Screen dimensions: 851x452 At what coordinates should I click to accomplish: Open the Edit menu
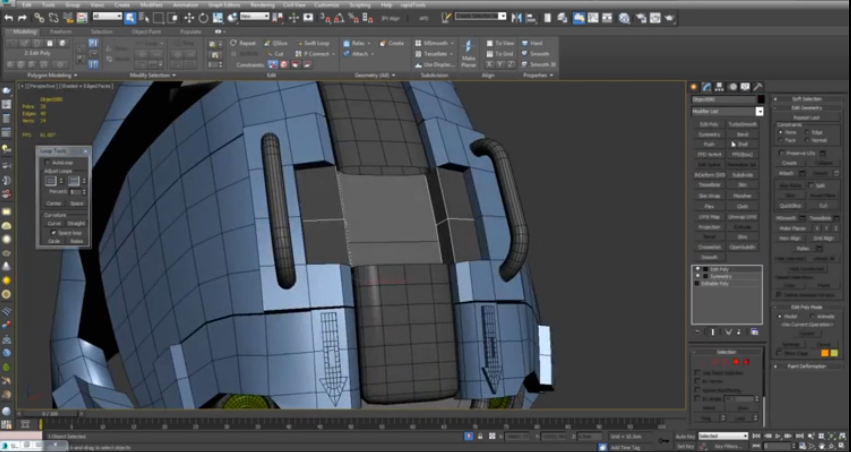pyautogui.click(x=26, y=5)
